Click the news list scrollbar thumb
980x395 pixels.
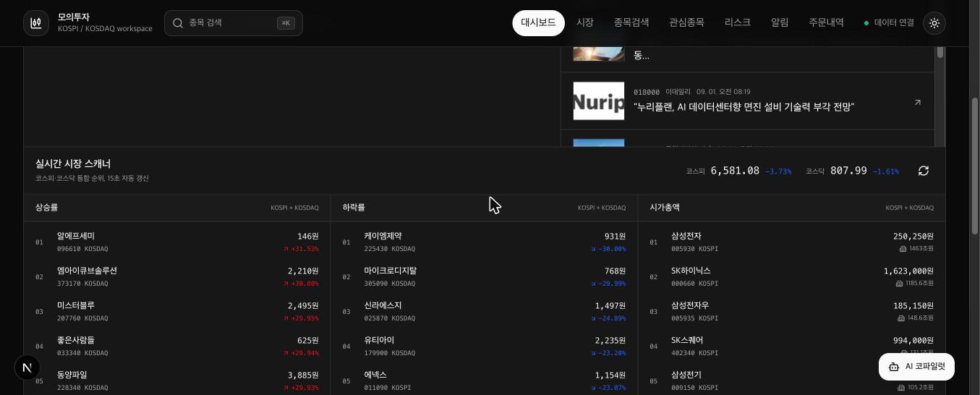point(940,52)
